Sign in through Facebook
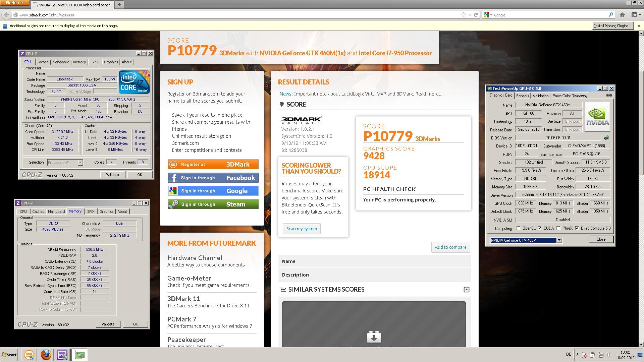644x362 pixels. point(213,178)
